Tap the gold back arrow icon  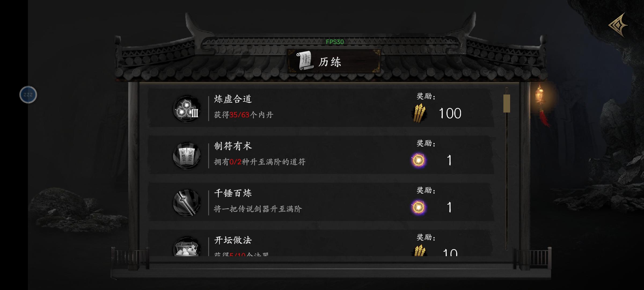coord(618,25)
